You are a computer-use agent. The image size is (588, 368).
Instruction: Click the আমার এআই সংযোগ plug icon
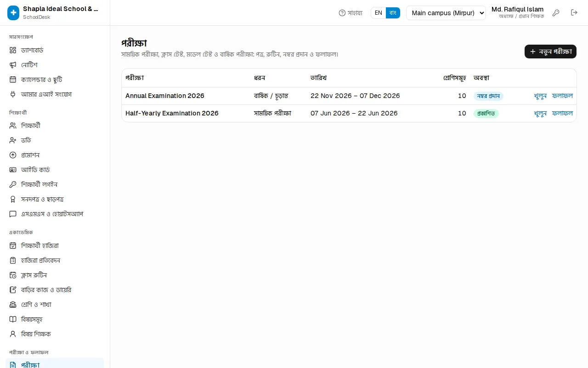tap(13, 94)
